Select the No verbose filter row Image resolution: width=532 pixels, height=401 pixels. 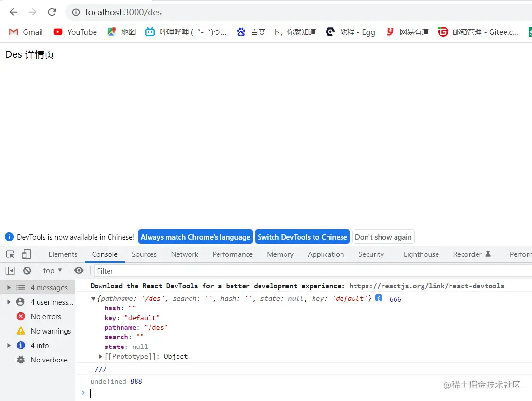[38, 360]
